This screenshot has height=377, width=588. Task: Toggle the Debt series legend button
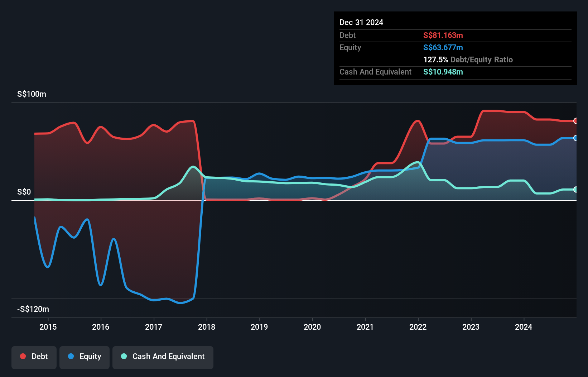point(34,357)
